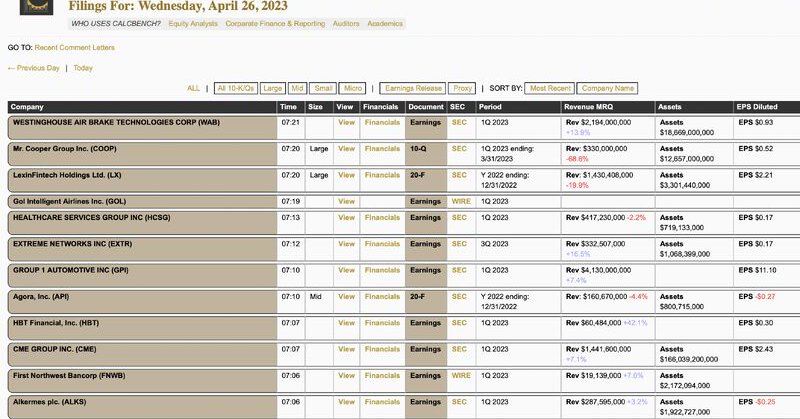
Task: Filter by All 10-K/Qs
Action: [236, 88]
